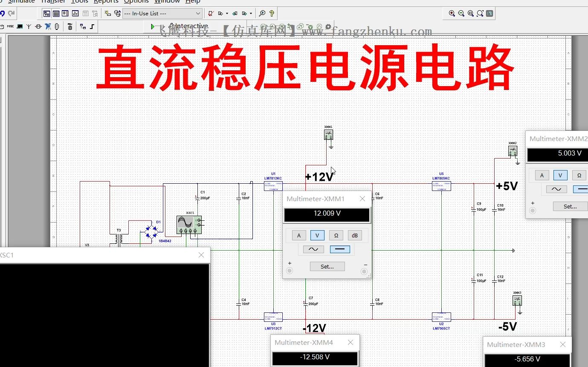Click Set... on Multimeter-XMM2 panel

click(570, 206)
